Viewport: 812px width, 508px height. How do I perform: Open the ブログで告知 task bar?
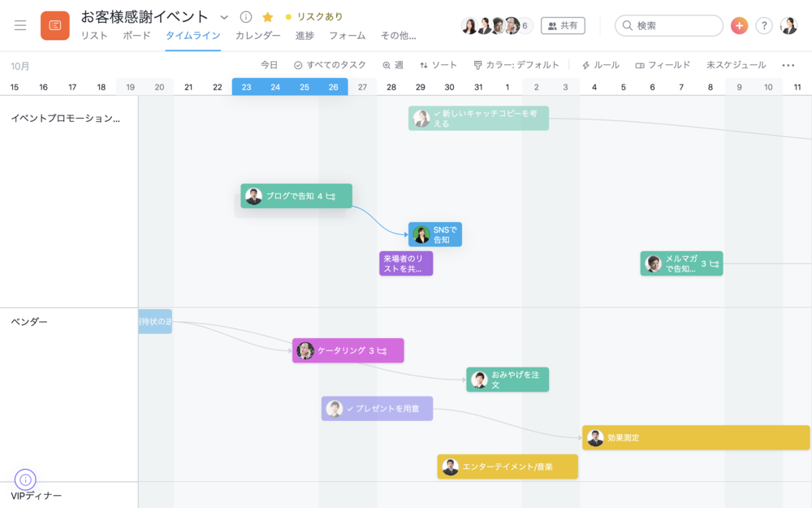pos(296,196)
